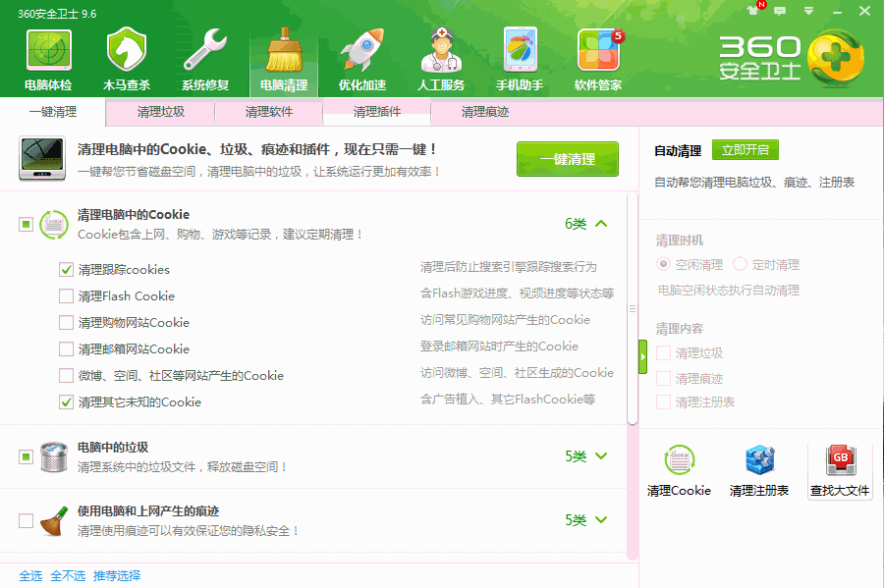Screen dimensions: 884x588
Task: Open 手机助手 phone icon
Action: coord(520,49)
